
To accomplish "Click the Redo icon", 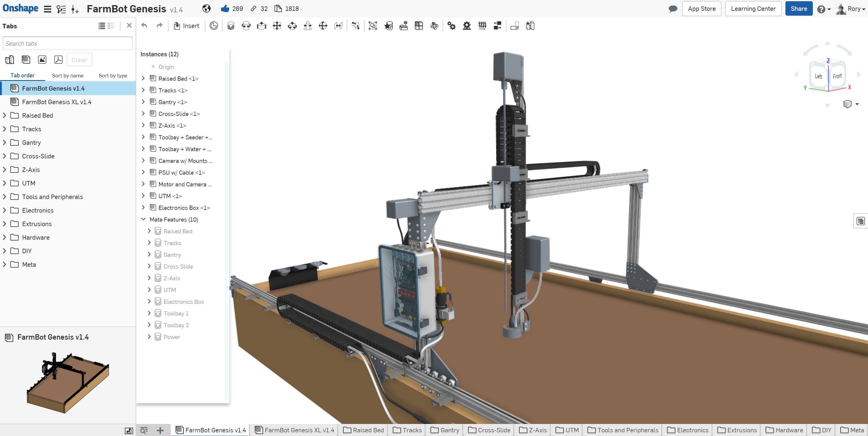I will coord(159,26).
